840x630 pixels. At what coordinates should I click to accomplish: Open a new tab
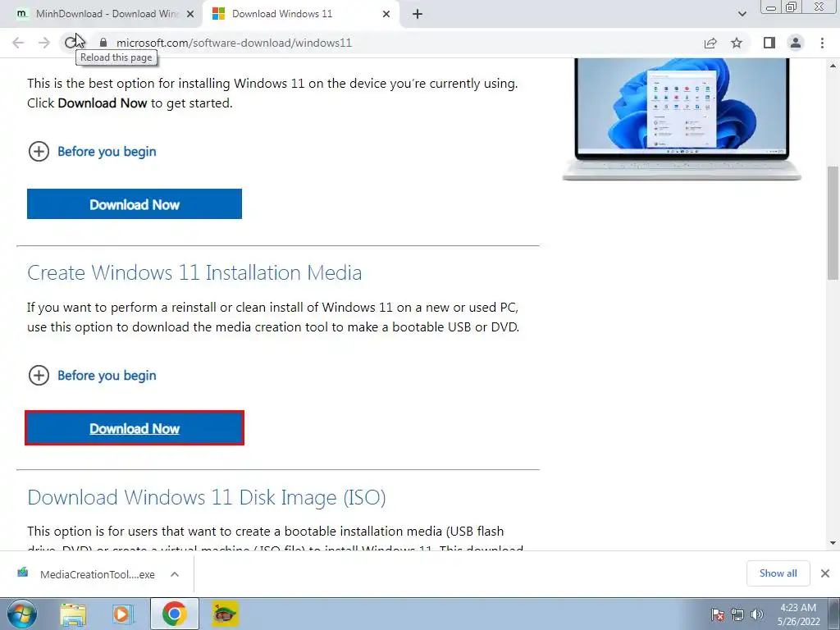418,14
